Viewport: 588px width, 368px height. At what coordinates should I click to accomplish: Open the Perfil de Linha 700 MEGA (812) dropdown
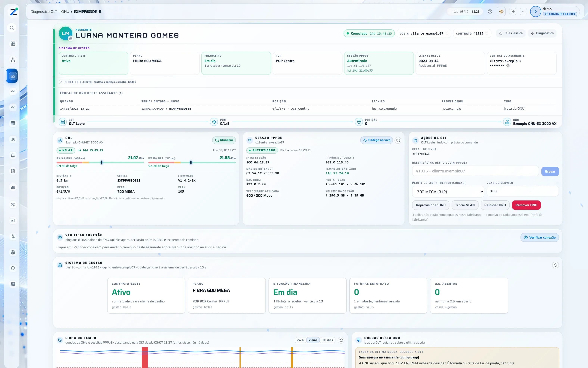tap(448, 192)
